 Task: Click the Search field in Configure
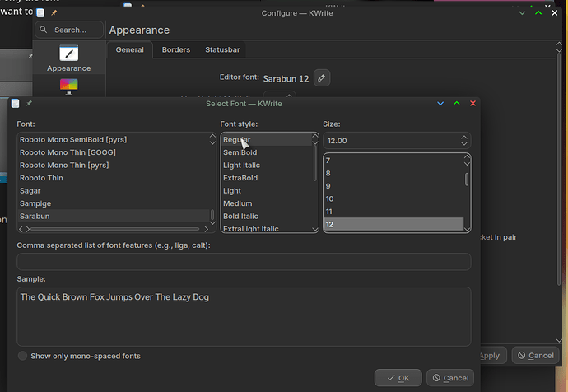69,30
